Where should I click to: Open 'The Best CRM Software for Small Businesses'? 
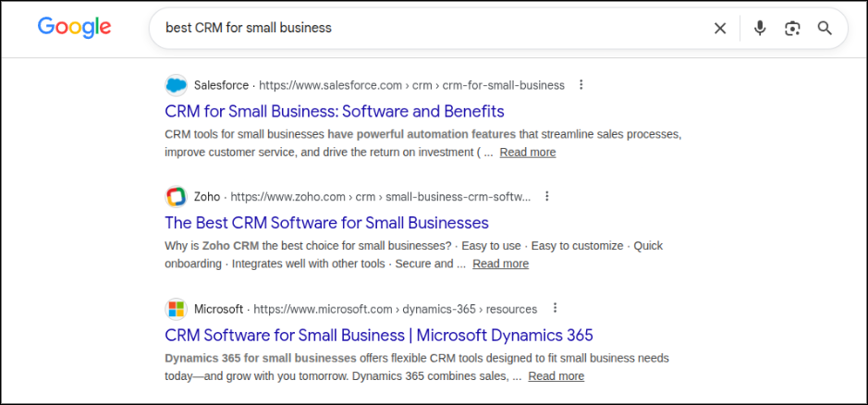326,223
